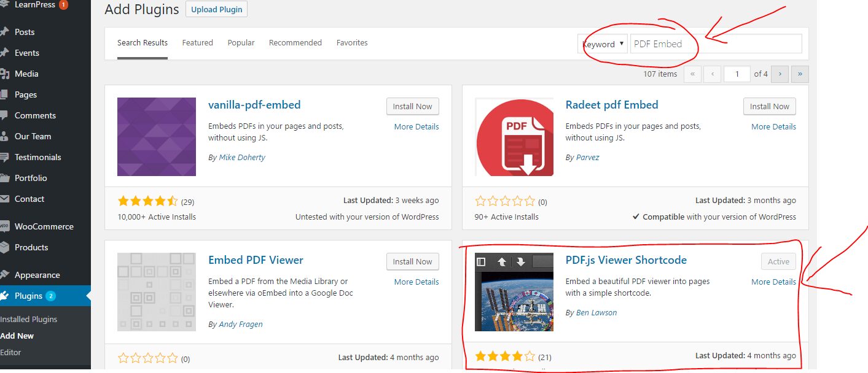Screen dimensions: 868x373
Task: Click the current page number field
Action: tap(737, 74)
